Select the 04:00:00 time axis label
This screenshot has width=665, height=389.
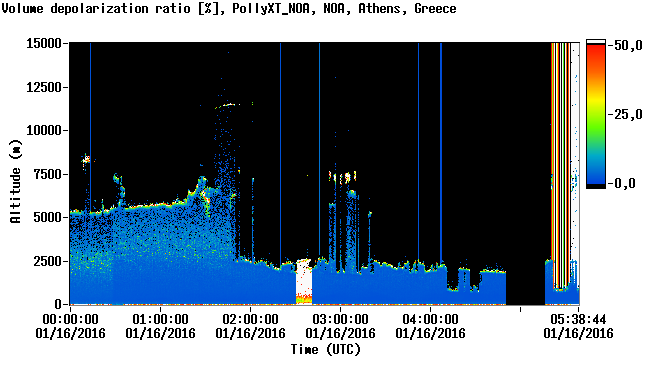pos(430,319)
